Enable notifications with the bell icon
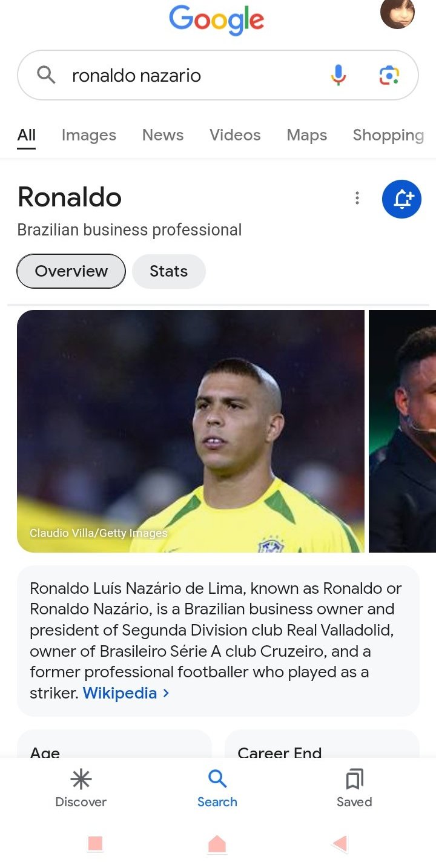Screen dimensions: 436x868 click(x=401, y=199)
